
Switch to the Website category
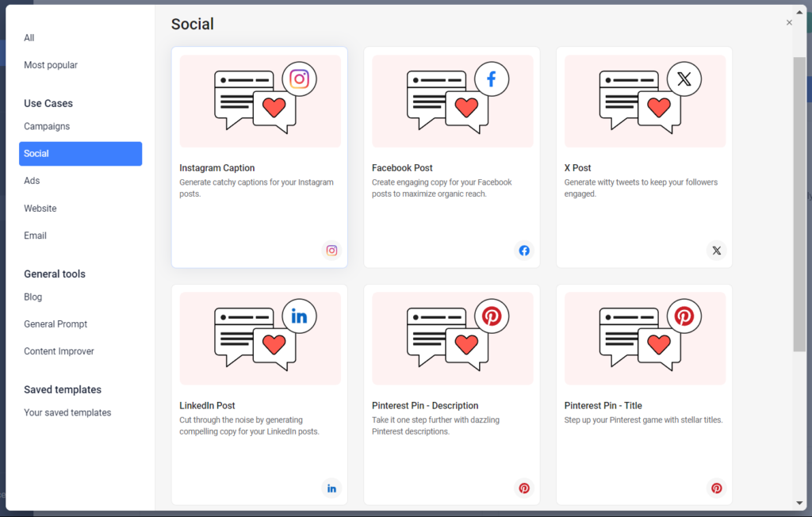coord(40,209)
